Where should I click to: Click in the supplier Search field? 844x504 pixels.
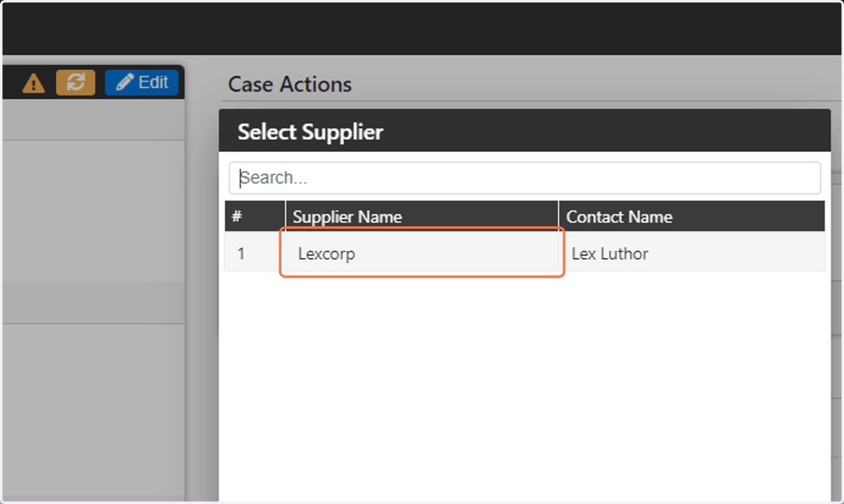(525, 178)
